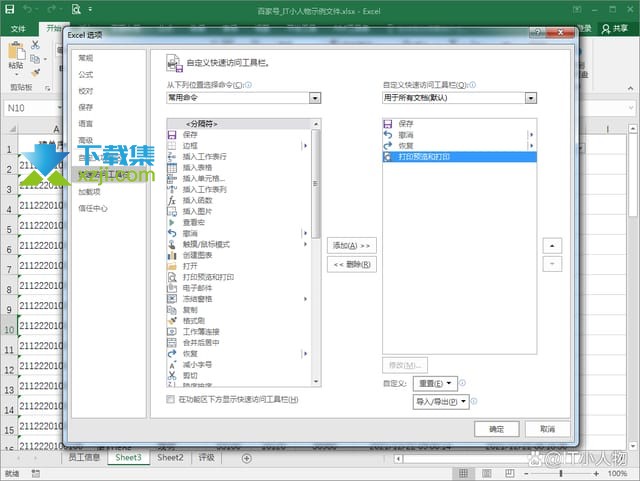640x481 pixels.
Task: Click the commands list vertical scrollbar thumb
Action: [316, 184]
